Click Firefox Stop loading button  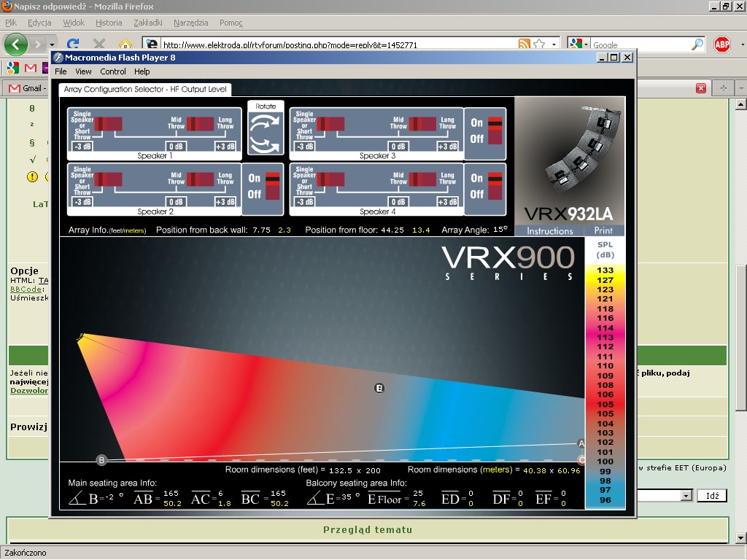pos(99,44)
